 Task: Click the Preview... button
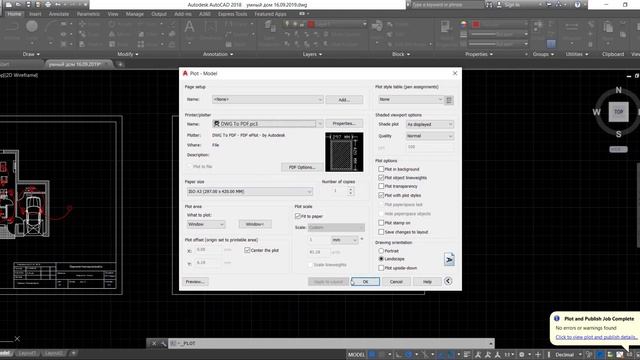click(195, 282)
